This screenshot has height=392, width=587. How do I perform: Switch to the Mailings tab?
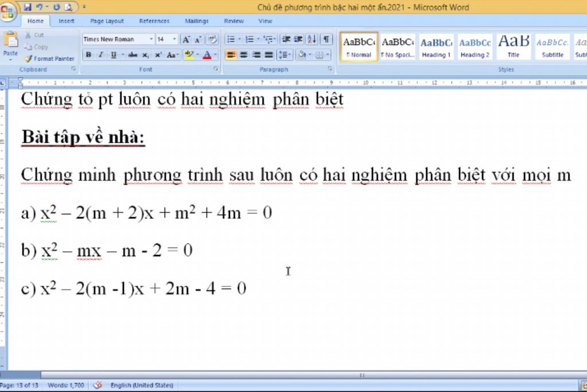(197, 21)
